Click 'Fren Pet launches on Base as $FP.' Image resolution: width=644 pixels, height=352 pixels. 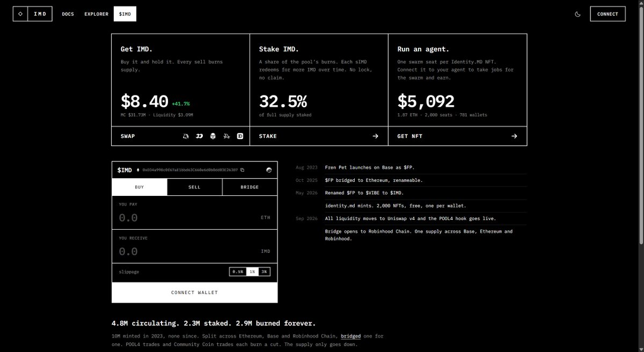tap(370, 167)
